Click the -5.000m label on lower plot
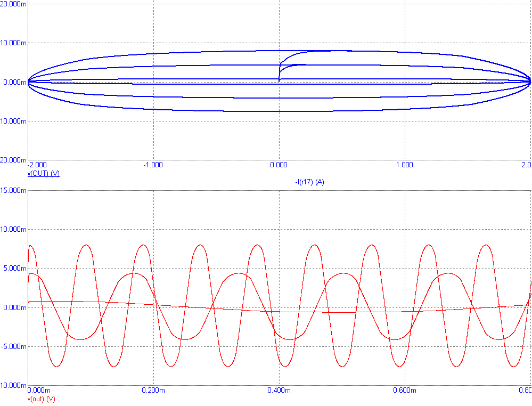Screen dimensions: 532x406 tap(14, 347)
